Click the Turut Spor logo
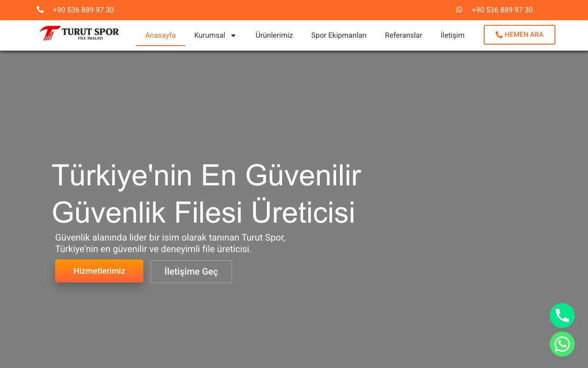The image size is (588, 368). click(79, 33)
